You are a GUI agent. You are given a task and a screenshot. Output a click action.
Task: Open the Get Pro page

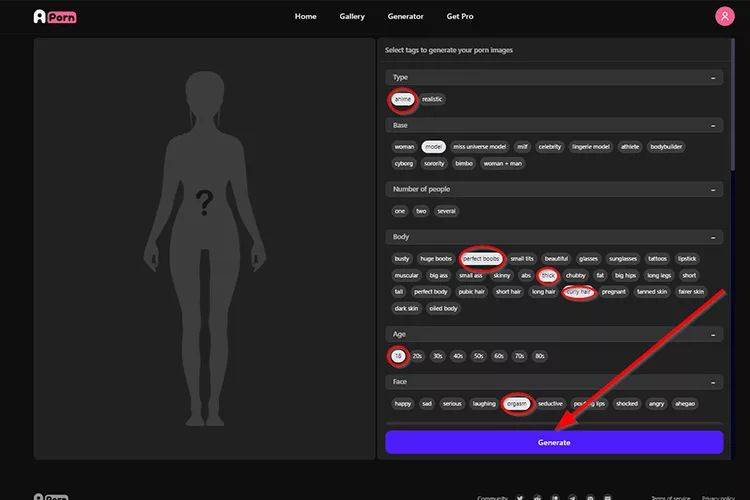(x=460, y=16)
